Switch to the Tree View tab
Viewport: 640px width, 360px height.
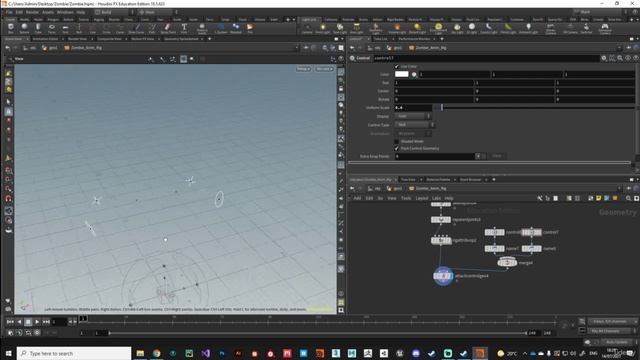408,179
